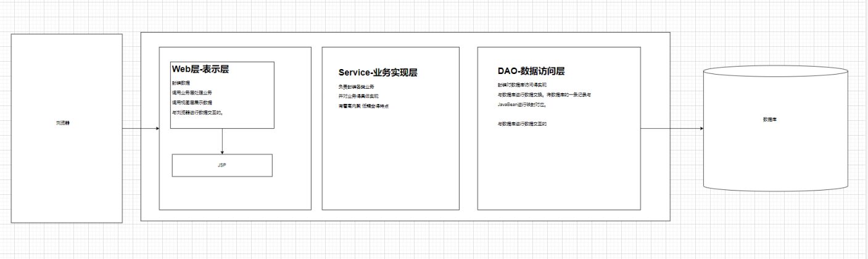Click the text 负责封装各种业务
This screenshot has width=868, height=259.
tap(356, 86)
